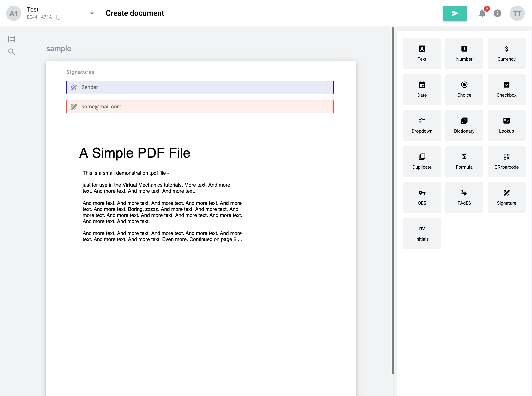
Task: Expand the Test account dropdown arrow
Action: click(x=92, y=13)
